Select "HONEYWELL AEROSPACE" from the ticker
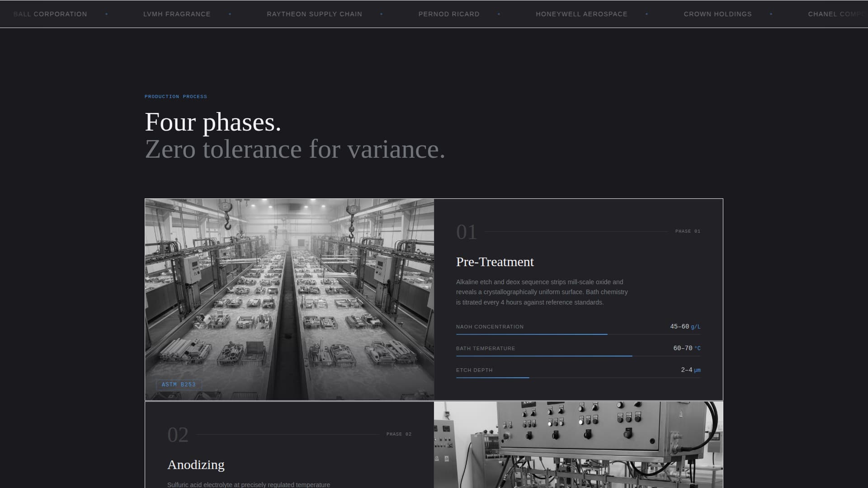The height and width of the screenshot is (488, 868). point(581,14)
